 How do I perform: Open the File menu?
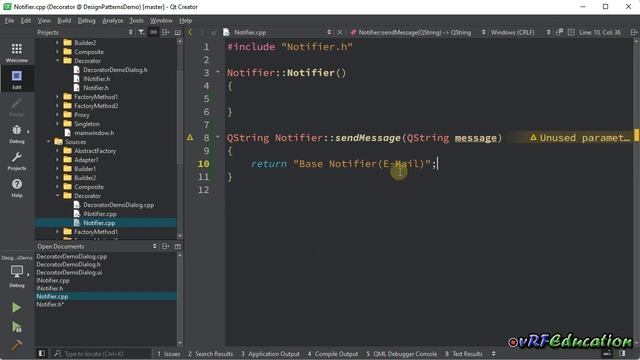click(x=9, y=20)
